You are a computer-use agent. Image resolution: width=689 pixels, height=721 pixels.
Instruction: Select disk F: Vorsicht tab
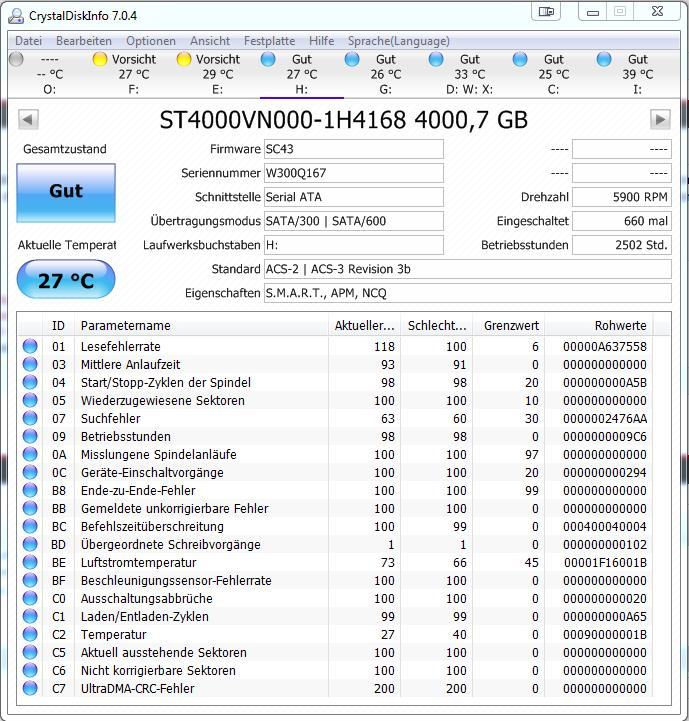134,74
